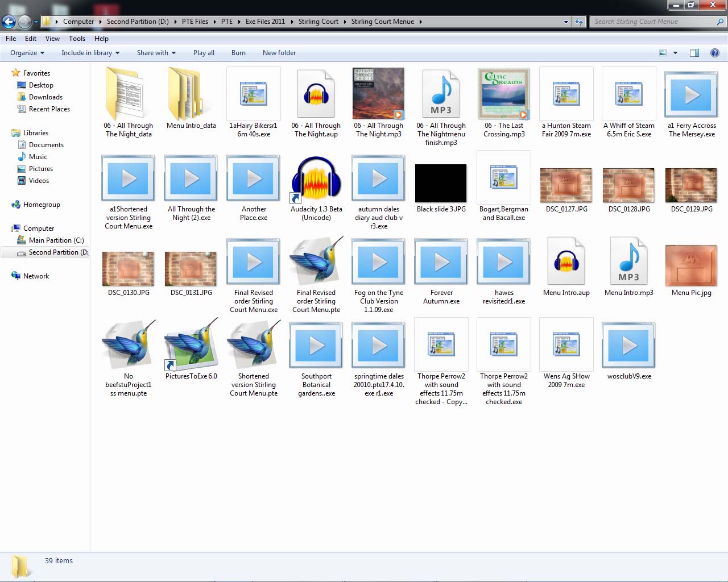The height and width of the screenshot is (582, 728).
Task: Select the DSC_0128.JPG thumbnail
Action: coord(628,185)
